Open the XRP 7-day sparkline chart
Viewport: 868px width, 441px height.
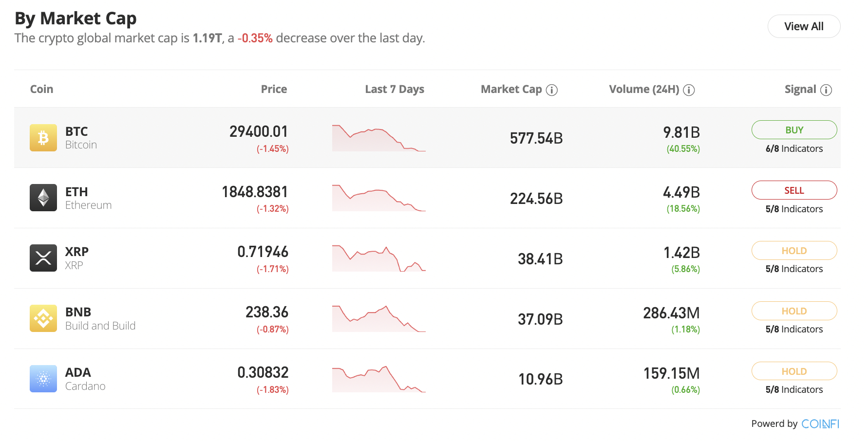[379, 258]
